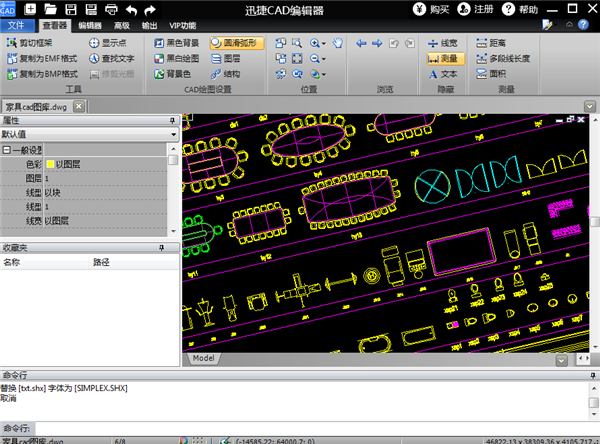
Task: Choose 复制为BMP格式
Action: [x=42, y=74]
